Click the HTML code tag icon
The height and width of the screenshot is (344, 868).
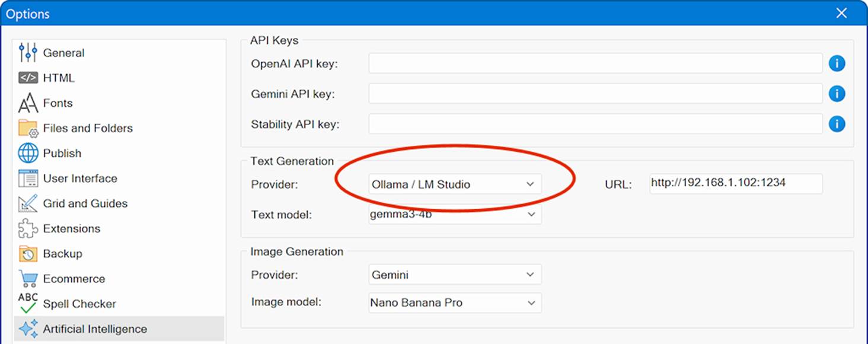click(28, 78)
